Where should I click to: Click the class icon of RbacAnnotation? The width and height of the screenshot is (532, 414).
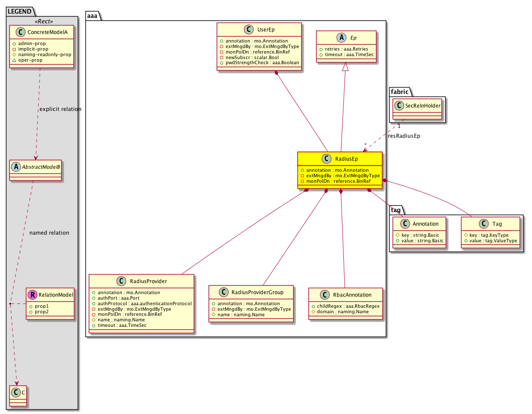coord(325,295)
